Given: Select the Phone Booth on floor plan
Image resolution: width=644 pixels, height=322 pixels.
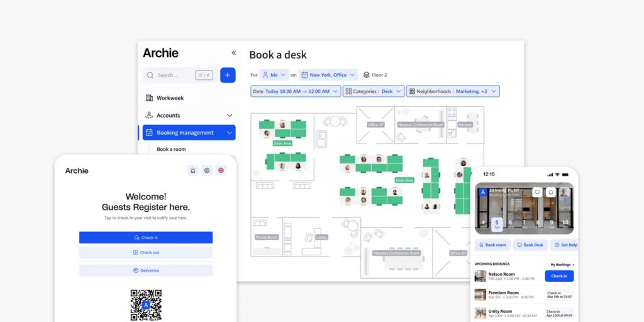Looking at the screenshot, I should tap(267, 237).
